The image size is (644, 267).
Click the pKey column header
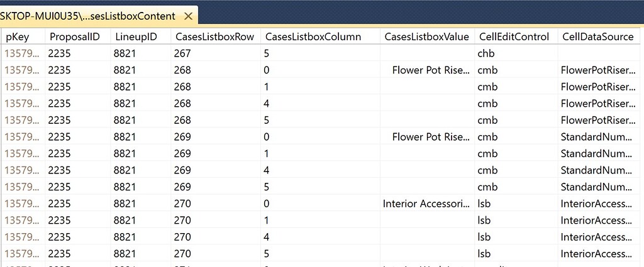coord(18,36)
